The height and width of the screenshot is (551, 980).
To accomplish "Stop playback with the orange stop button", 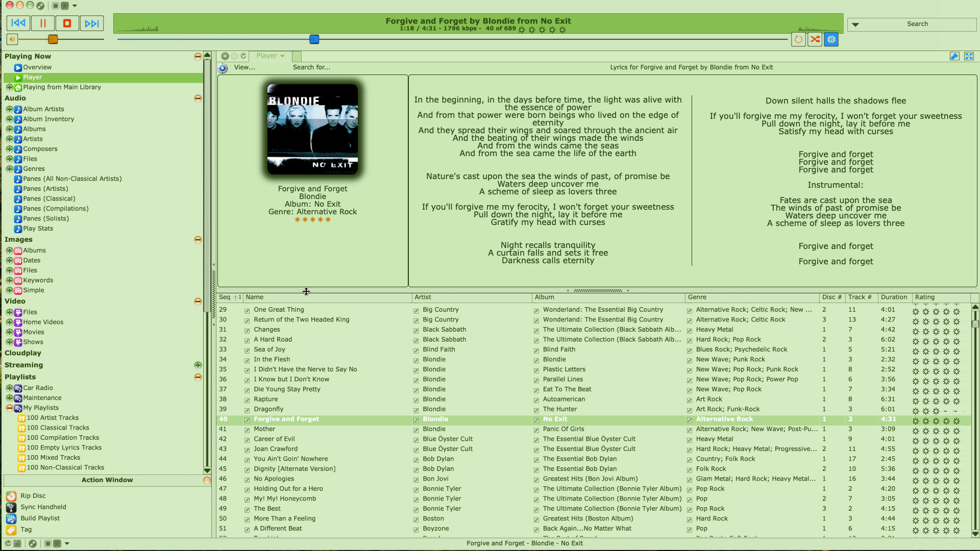I will (x=67, y=23).
